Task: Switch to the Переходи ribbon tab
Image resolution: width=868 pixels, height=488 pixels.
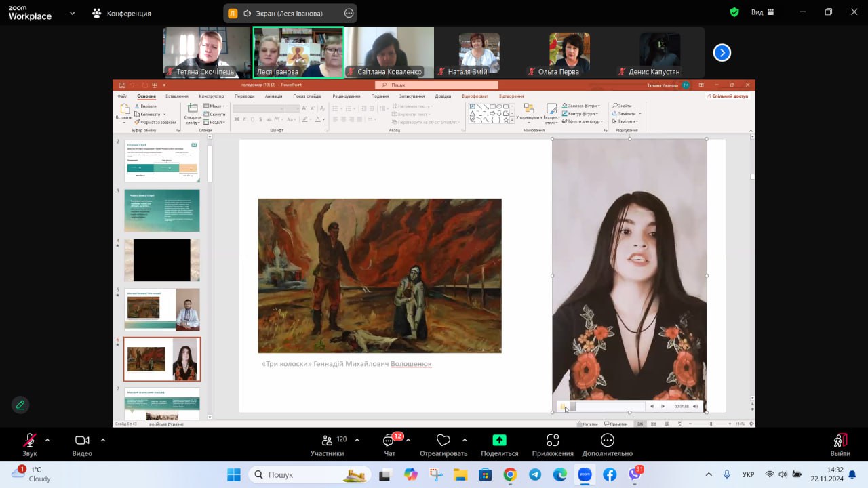Action: tap(244, 96)
